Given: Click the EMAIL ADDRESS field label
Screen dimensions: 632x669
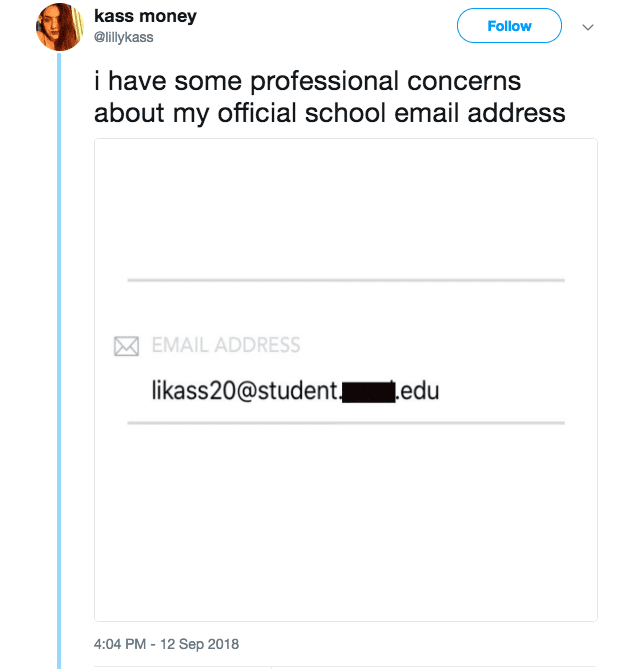Looking at the screenshot, I should click(226, 346).
